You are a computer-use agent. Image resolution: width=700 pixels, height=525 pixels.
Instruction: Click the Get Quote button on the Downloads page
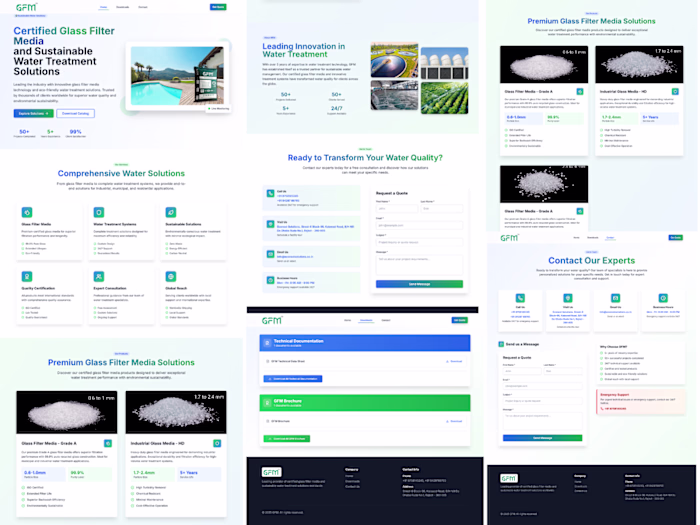pos(459,320)
